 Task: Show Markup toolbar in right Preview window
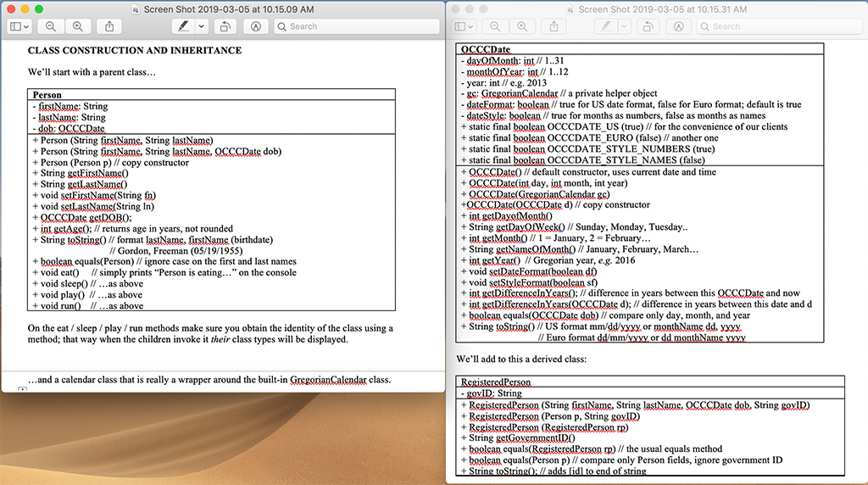(x=679, y=26)
